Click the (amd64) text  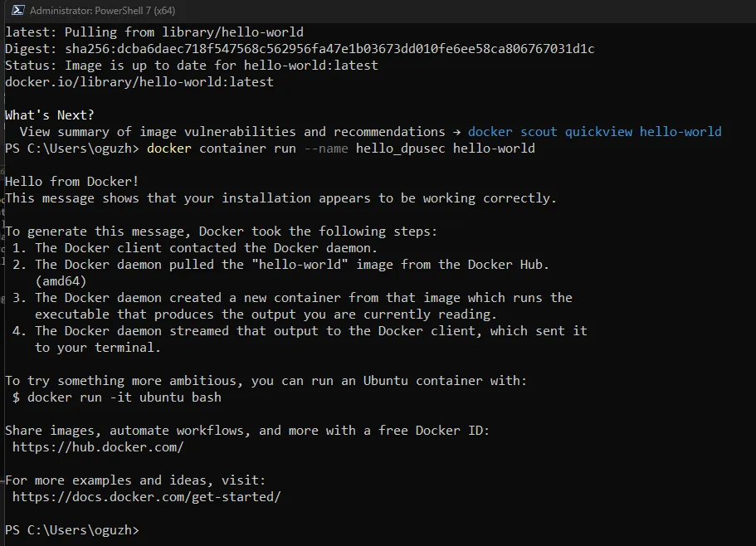[x=61, y=281]
